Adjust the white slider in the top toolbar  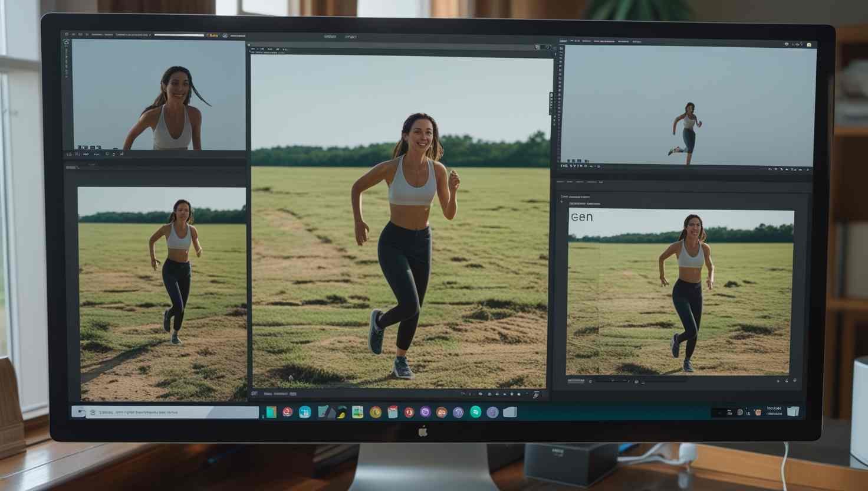click(x=179, y=35)
